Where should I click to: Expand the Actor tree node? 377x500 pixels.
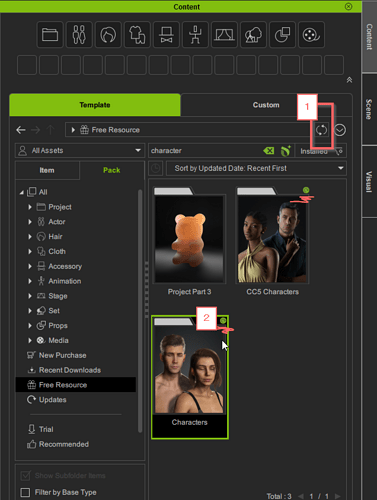[x=30, y=222]
